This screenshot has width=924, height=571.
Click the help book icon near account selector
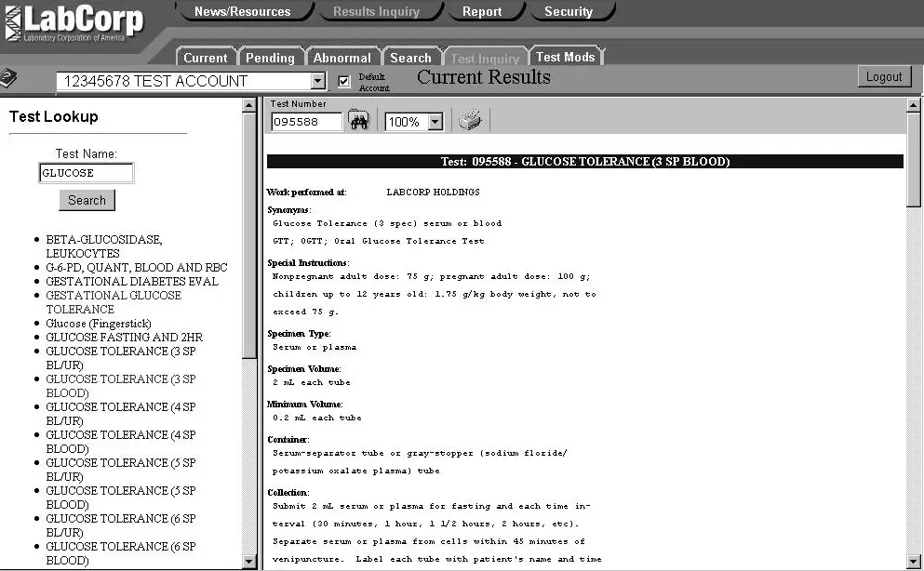pyautogui.click(x=10, y=78)
